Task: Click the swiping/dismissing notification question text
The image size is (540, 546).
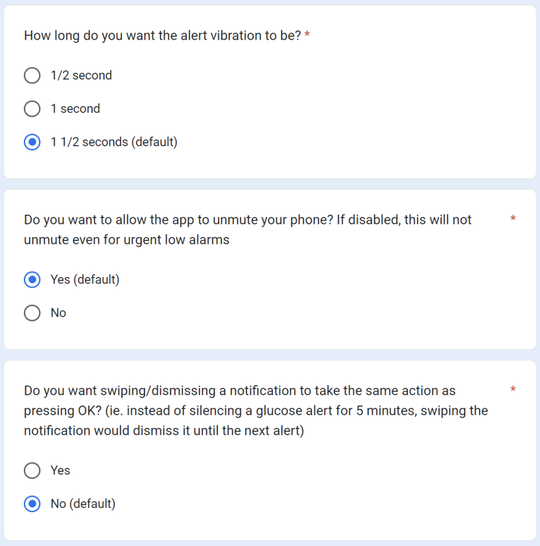Action: pyautogui.click(x=256, y=411)
